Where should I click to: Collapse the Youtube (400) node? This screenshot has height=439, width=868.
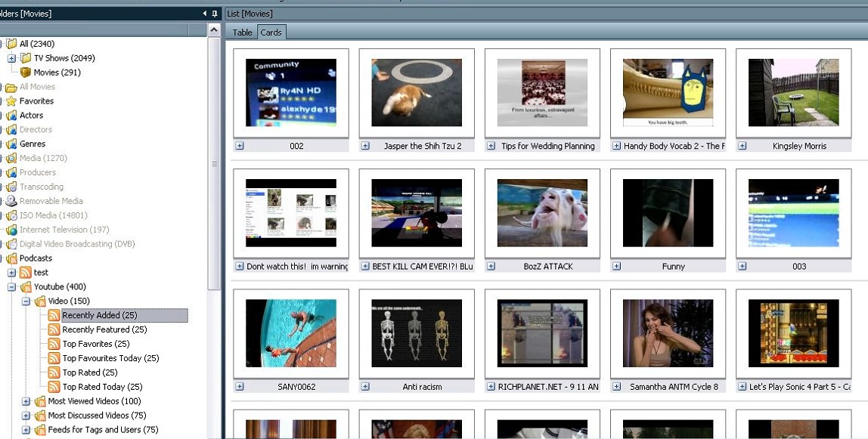(x=11, y=287)
